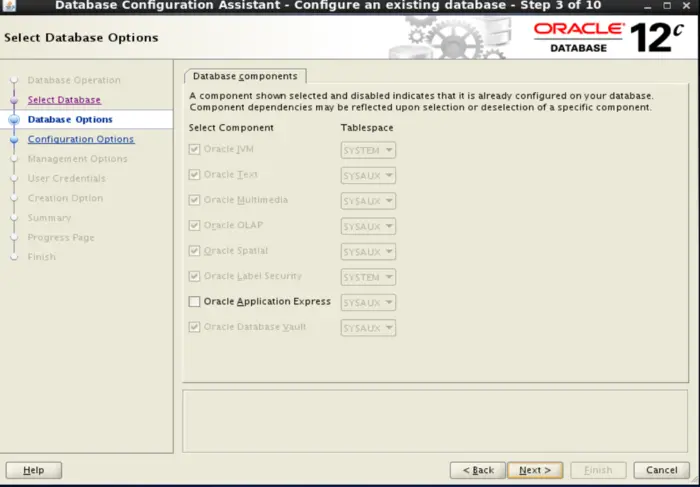The image size is (700, 487).
Task: Click the Java window icon in title bar
Action: [9, 6]
